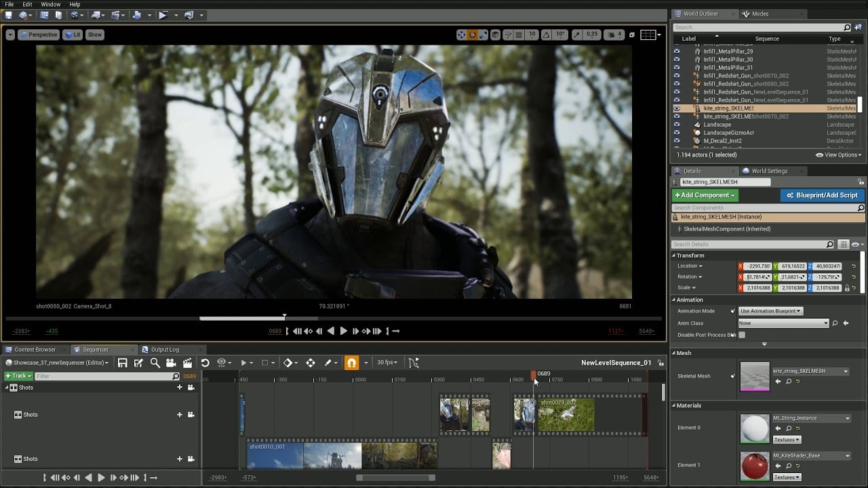Toggle visibility of kite_string_SKELMES in World Outliner

[676, 108]
